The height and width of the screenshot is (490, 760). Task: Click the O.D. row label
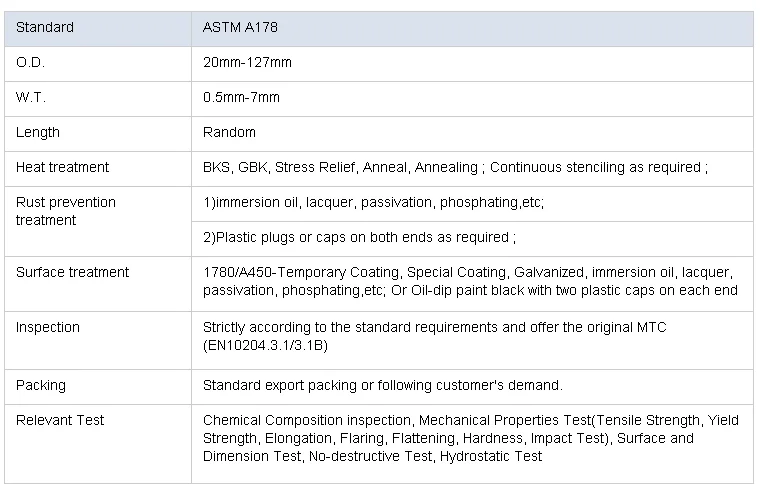[x=31, y=63]
